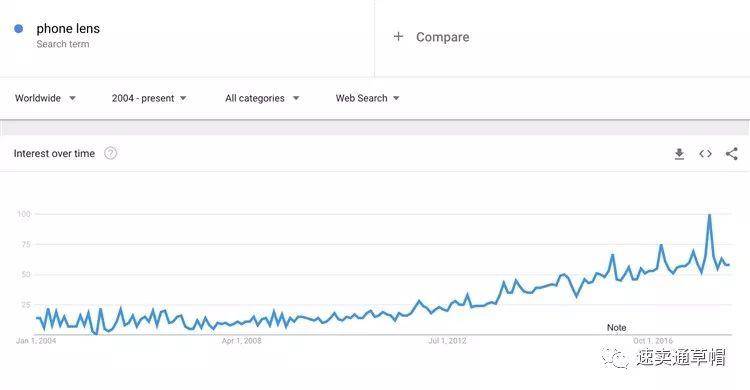This screenshot has height=390, width=750.
Task: Open the 2004 - present time range dropdown
Action: pos(149,98)
